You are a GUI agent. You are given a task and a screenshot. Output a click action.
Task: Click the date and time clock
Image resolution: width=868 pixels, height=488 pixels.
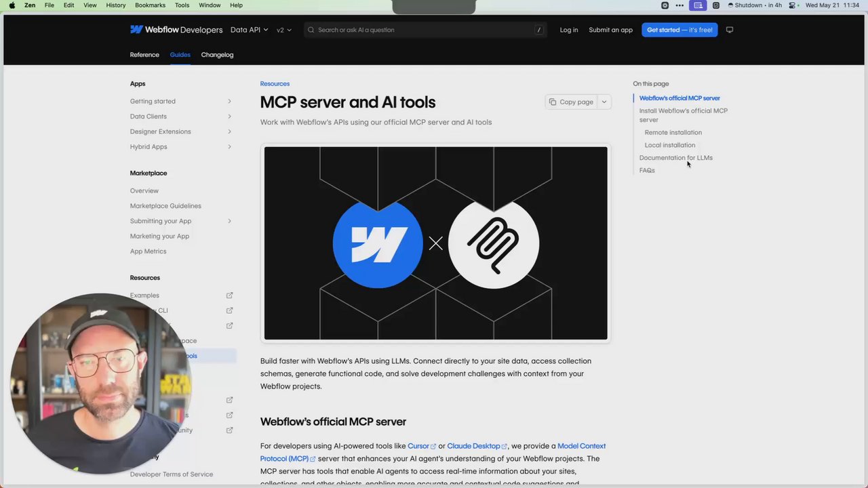832,5
